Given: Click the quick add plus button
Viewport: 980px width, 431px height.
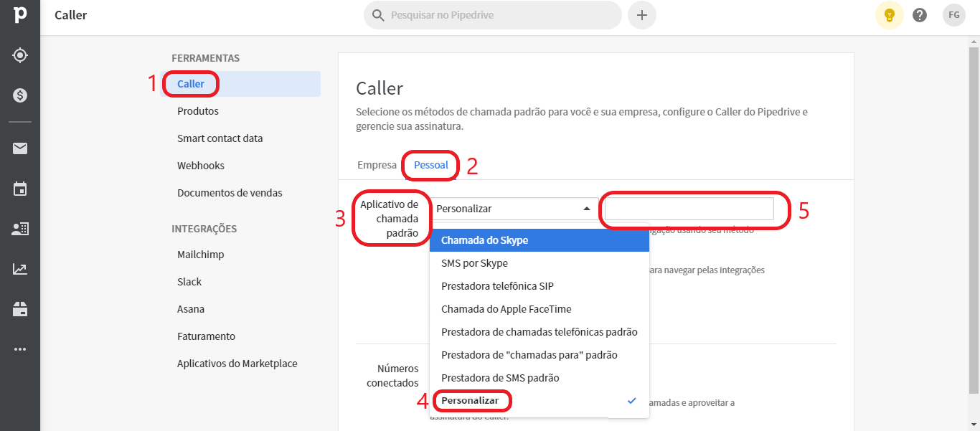Looking at the screenshot, I should (642, 15).
